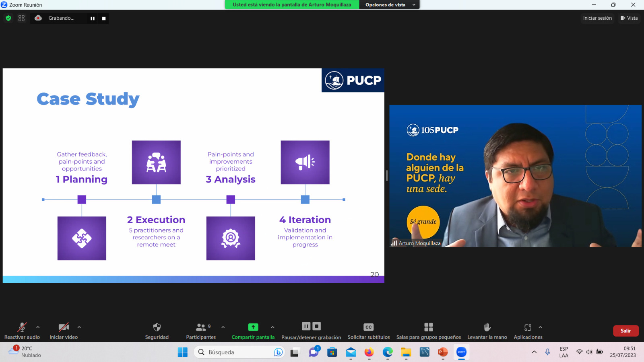This screenshot has height=362, width=644.
Task: Click the green encryption shield icon
Action: pos(8,18)
